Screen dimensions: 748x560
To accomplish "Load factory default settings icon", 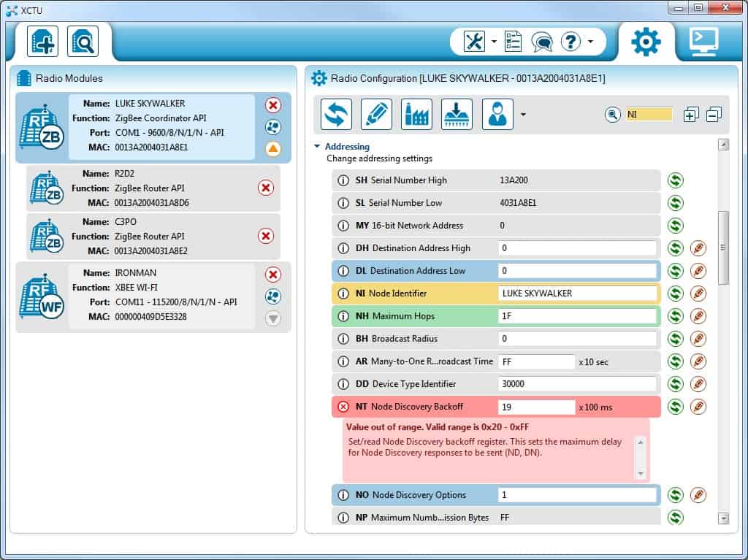I will (x=416, y=115).
